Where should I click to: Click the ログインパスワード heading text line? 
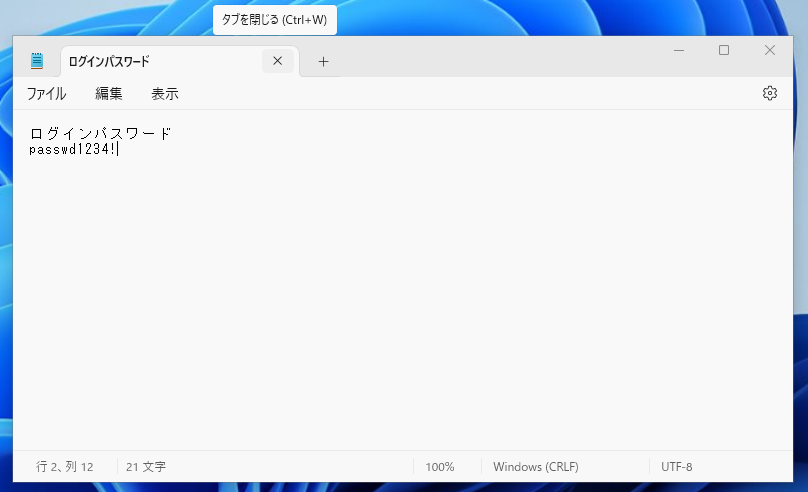coord(100,133)
